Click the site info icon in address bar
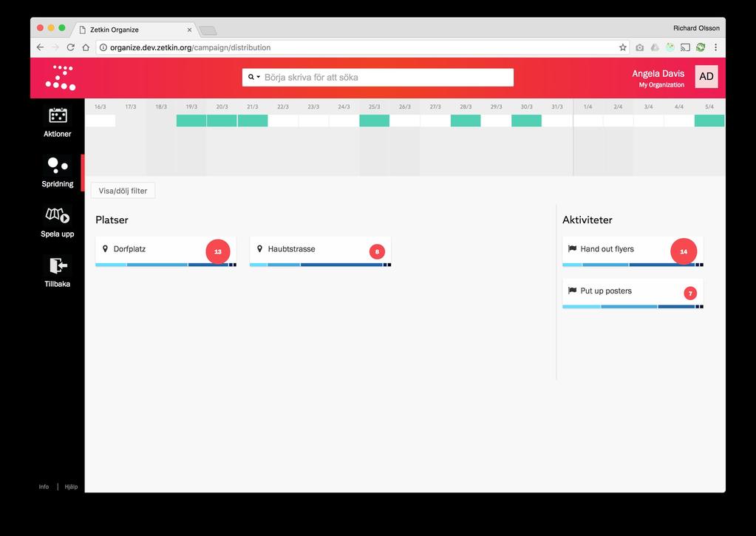This screenshot has width=756, height=536. tap(103, 47)
